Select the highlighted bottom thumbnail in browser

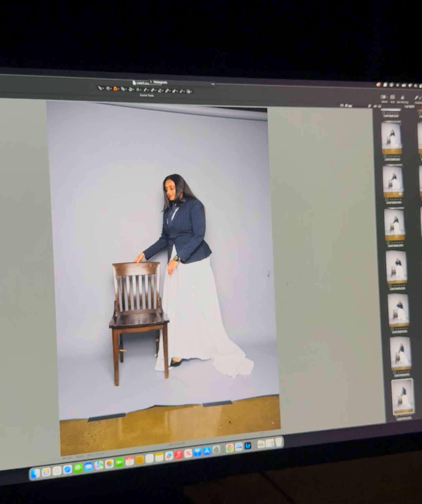tap(402, 396)
